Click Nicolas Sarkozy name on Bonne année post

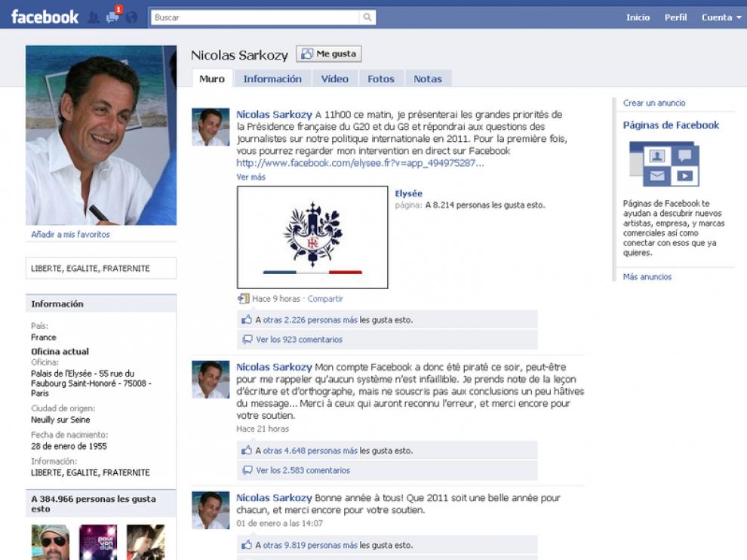click(x=274, y=497)
